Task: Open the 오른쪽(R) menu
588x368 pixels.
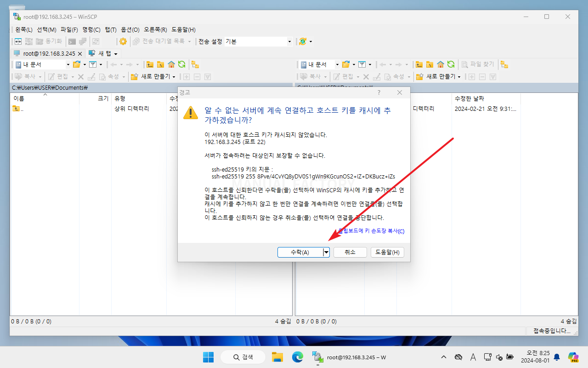Action: tap(155, 29)
